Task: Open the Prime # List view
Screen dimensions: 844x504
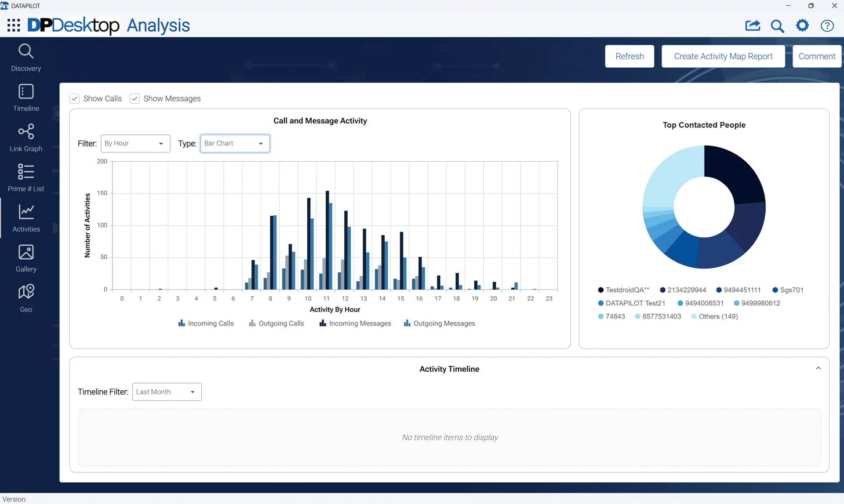Action: click(26, 178)
